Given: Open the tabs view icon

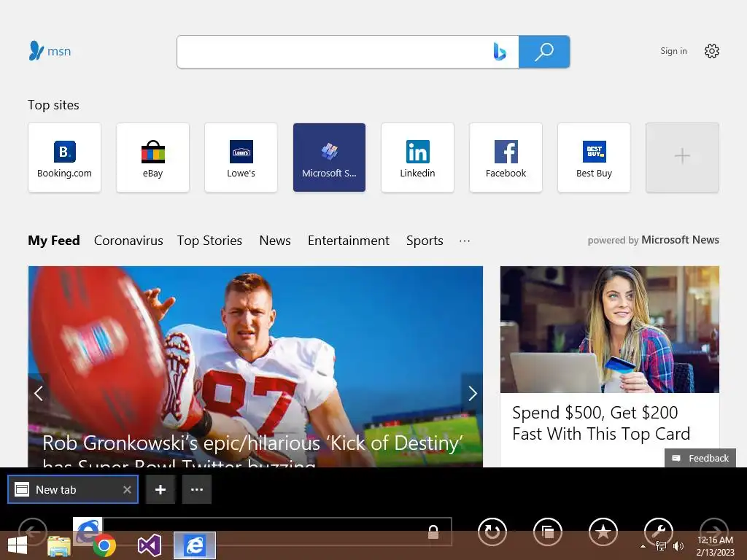Looking at the screenshot, I should tap(548, 532).
